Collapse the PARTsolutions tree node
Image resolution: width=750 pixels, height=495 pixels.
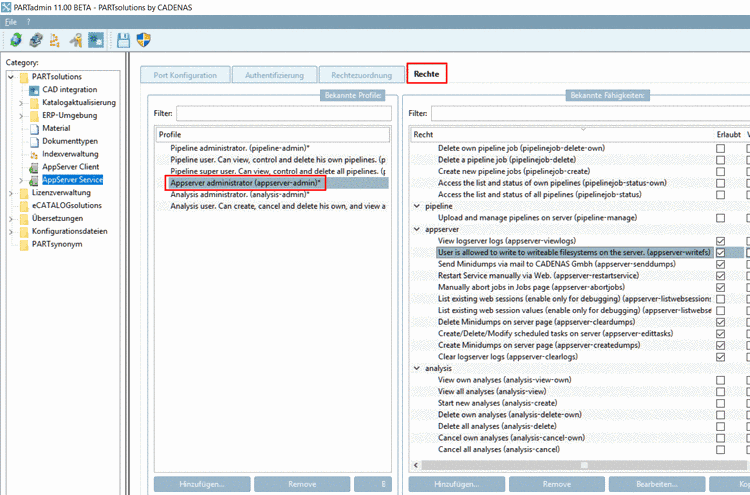tap(11, 77)
